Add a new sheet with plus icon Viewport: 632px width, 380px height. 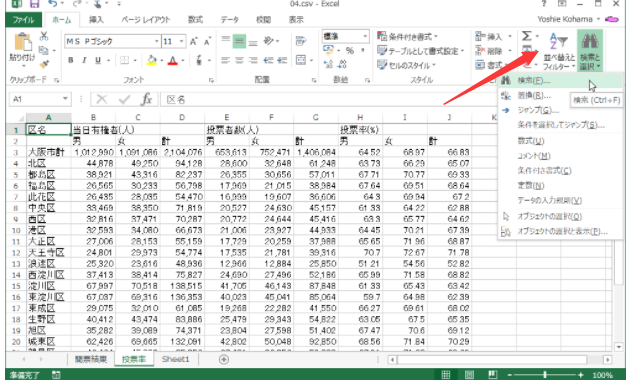[x=224, y=359]
